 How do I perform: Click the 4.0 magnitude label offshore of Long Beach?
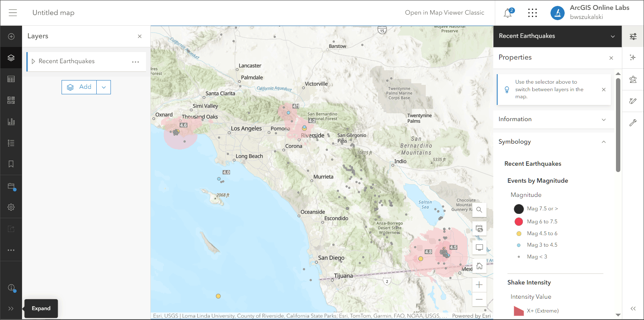tap(226, 172)
